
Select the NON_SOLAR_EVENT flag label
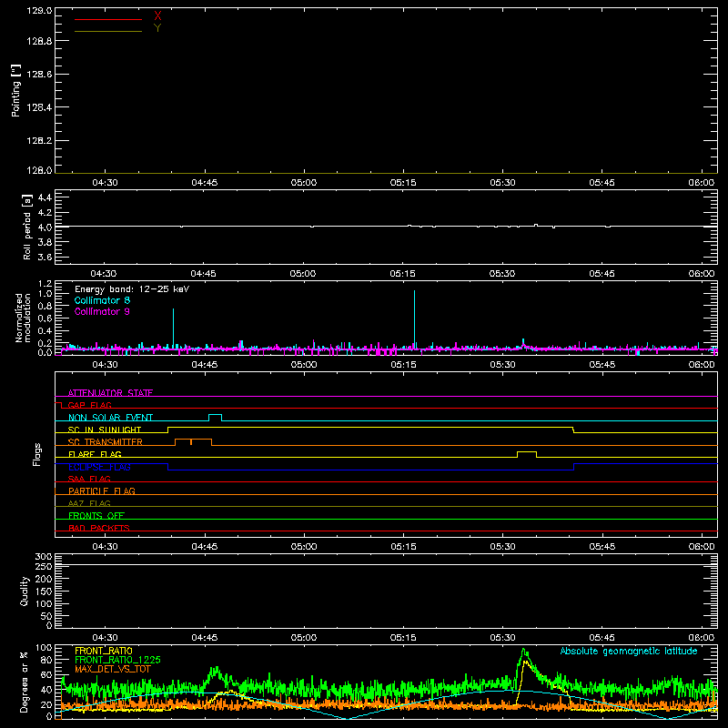pos(110,418)
